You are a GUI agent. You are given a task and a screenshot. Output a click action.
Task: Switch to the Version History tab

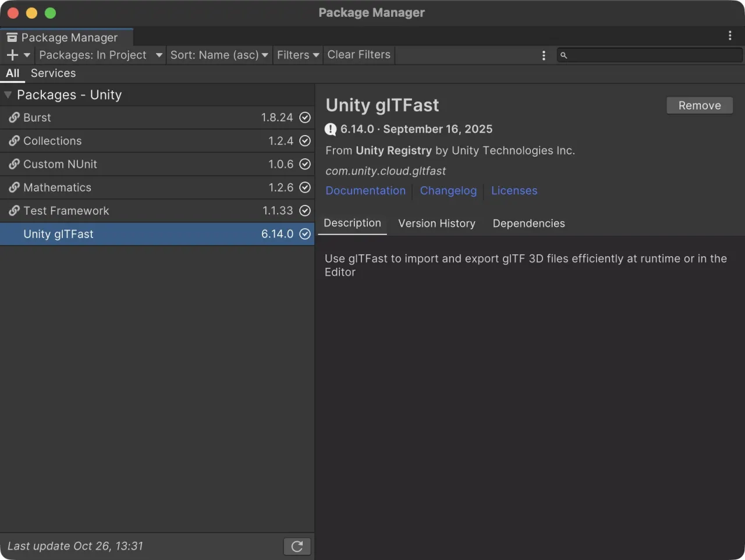pos(437,224)
